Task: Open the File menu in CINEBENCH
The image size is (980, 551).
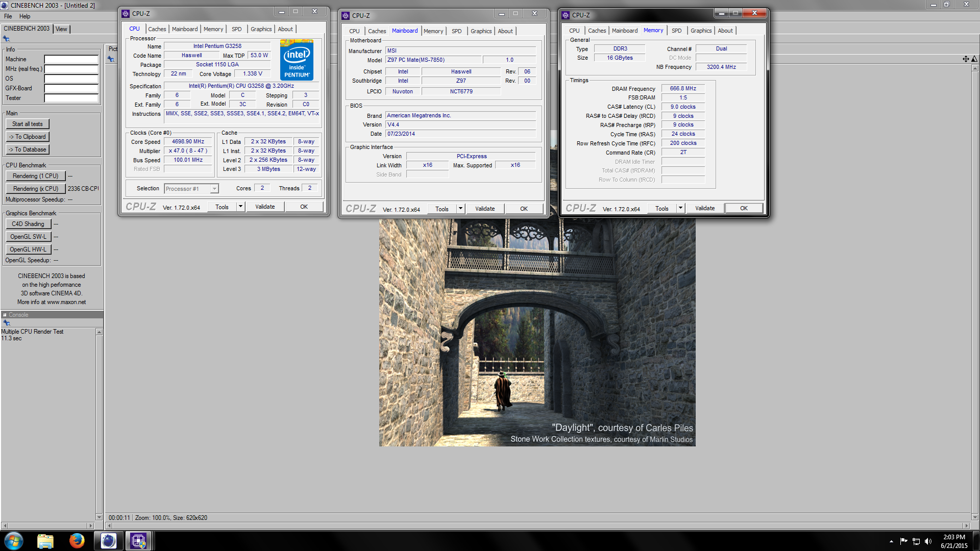Action: [x=8, y=16]
